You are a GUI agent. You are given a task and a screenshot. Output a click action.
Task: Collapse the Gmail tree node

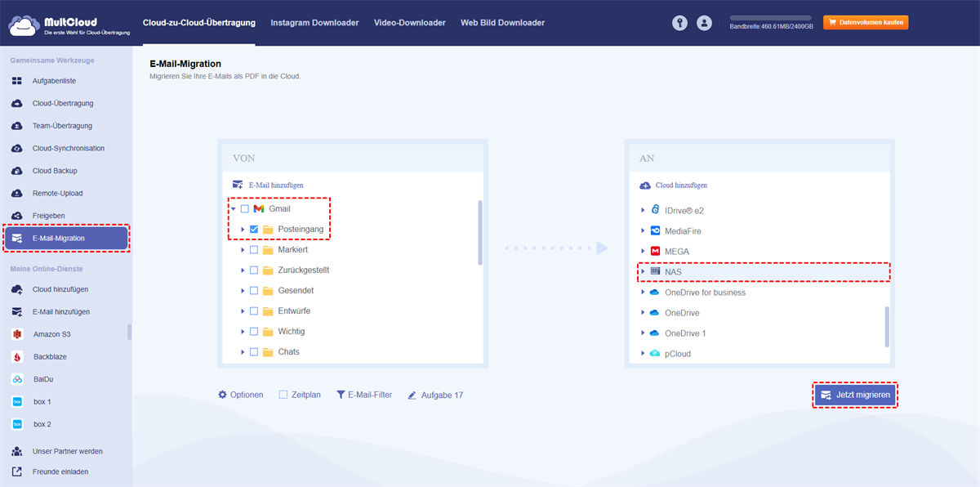(x=234, y=209)
